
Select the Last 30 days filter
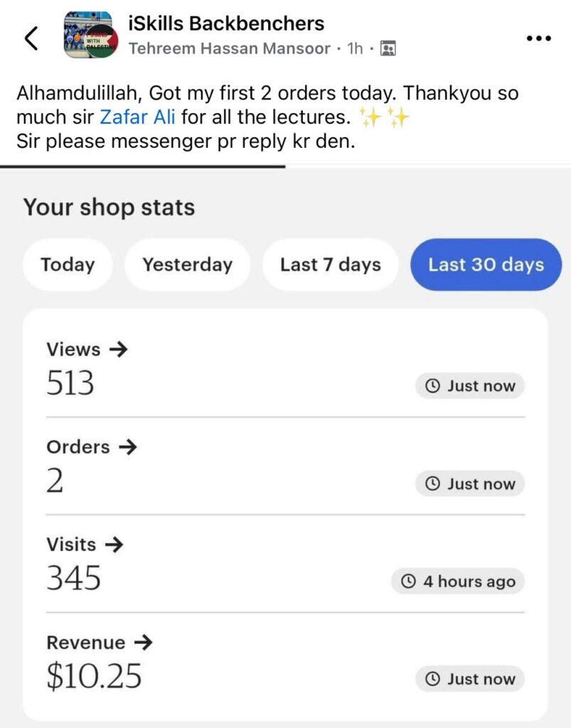(486, 264)
